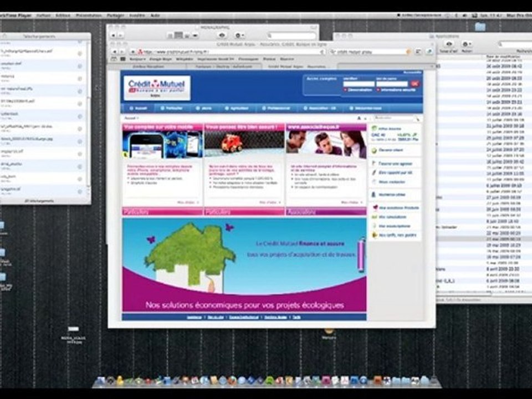Click the identifiant login field

point(359,84)
